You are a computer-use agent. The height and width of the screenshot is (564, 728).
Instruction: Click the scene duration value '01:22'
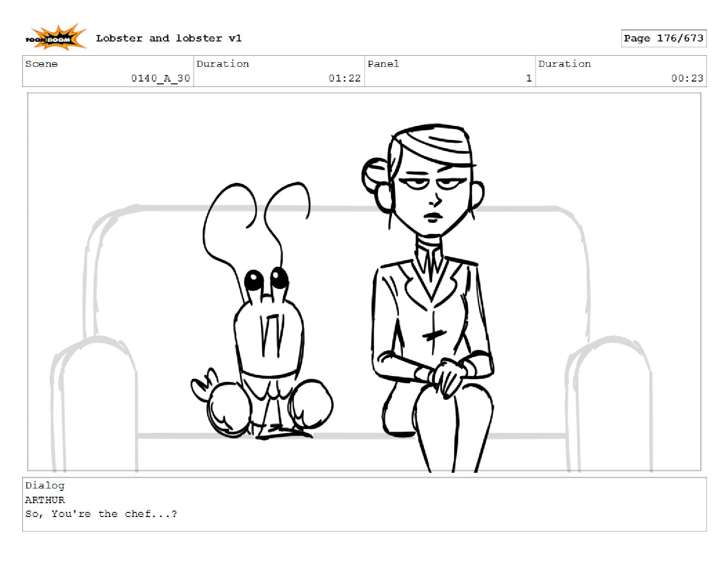(x=345, y=78)
